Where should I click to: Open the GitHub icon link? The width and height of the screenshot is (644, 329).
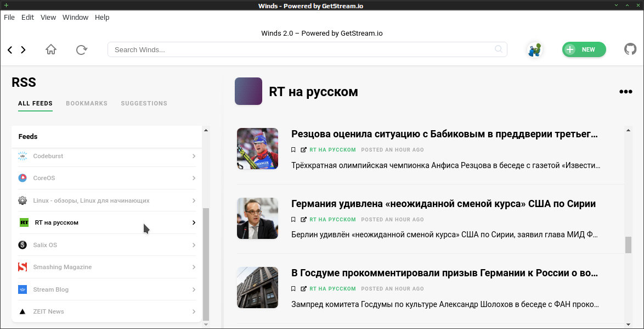coord(630,49)
